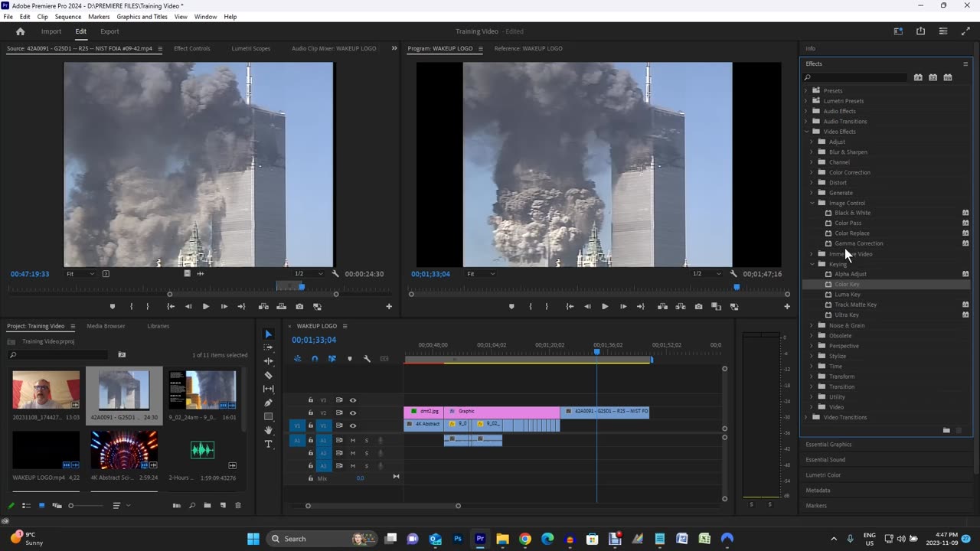The width and height of the screenshot is (980, 551).
Task: Select the Selection tool in timeline toolbar
Action: pyautogui.click(x=268, y=334)
